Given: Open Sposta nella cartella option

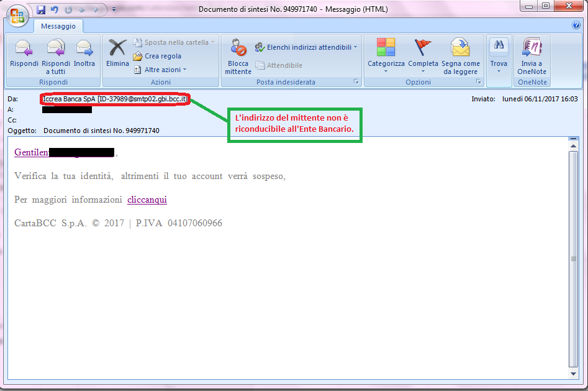Looking at the screenshot, I should (174, 42).
